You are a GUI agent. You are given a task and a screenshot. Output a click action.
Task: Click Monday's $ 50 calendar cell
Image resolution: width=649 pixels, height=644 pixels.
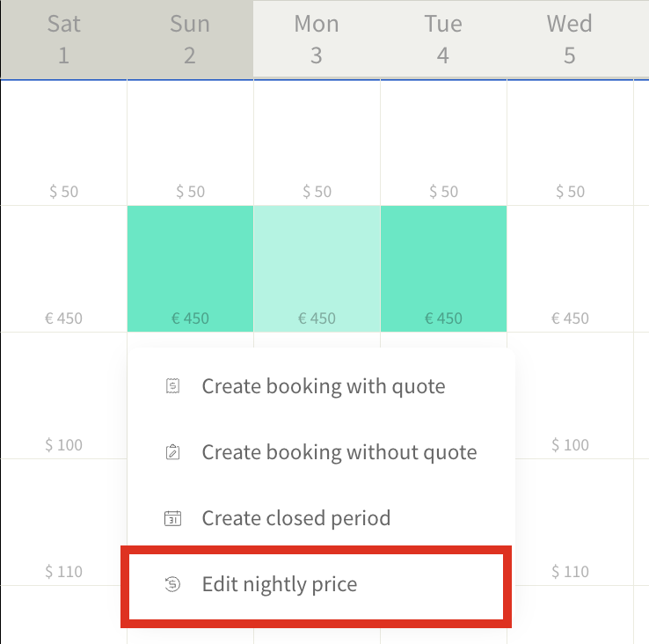click(x=317, y=143)
